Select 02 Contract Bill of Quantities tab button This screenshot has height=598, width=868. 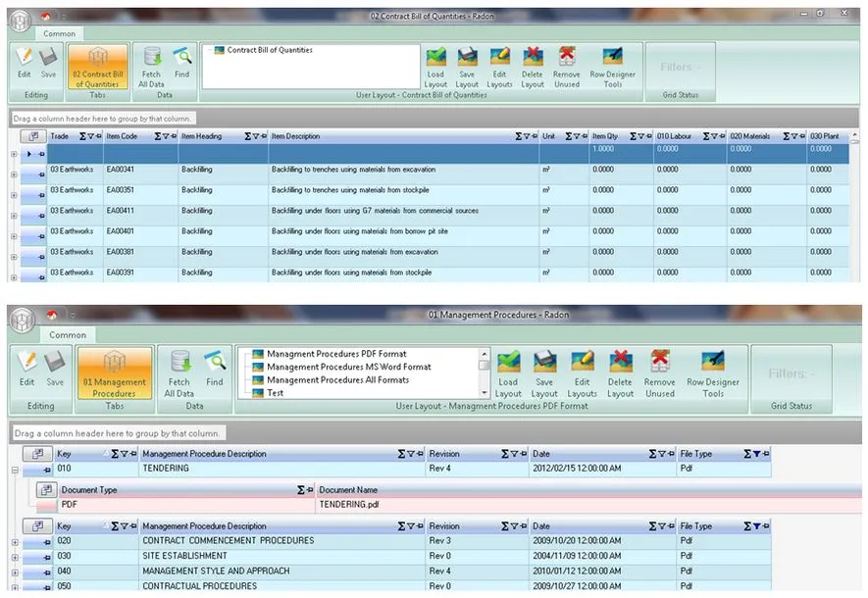click(x=97, y=67)
